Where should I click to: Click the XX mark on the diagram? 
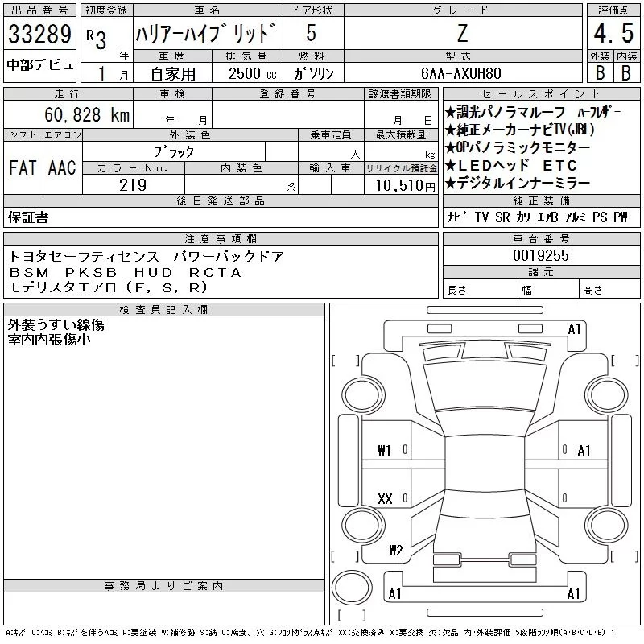point(385,498)
